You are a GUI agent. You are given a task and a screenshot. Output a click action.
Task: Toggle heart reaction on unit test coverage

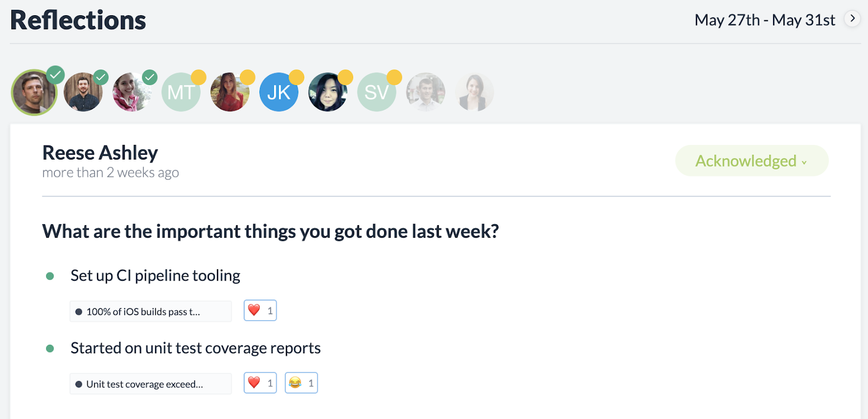(260, 383)
